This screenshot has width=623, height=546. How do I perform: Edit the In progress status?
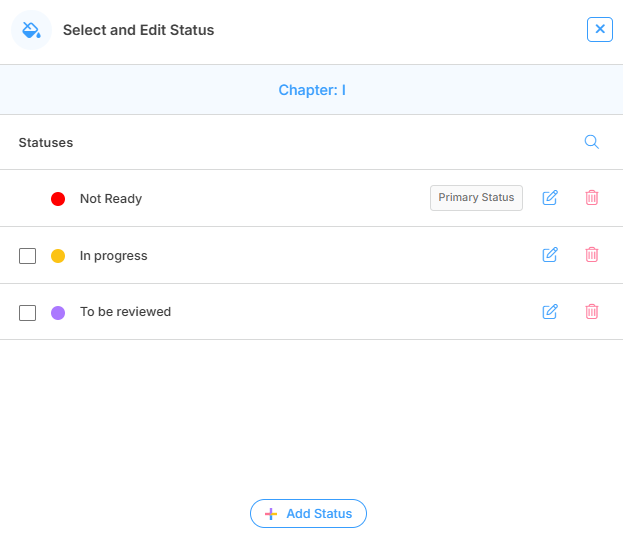pos(550,255)
